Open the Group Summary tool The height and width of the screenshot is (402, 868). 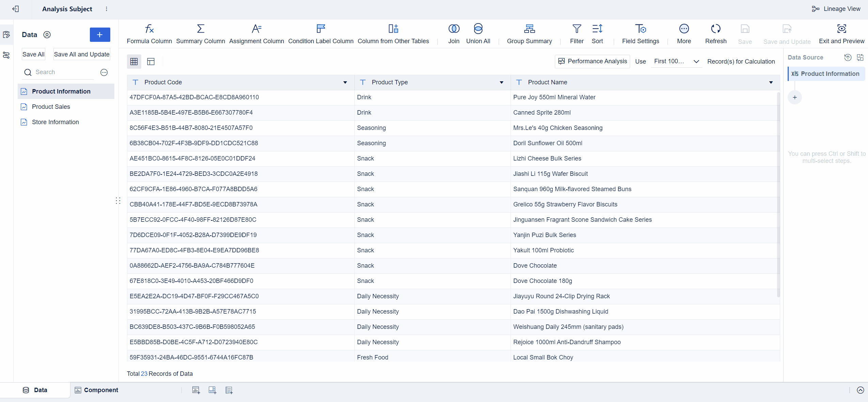pos(529,34)
